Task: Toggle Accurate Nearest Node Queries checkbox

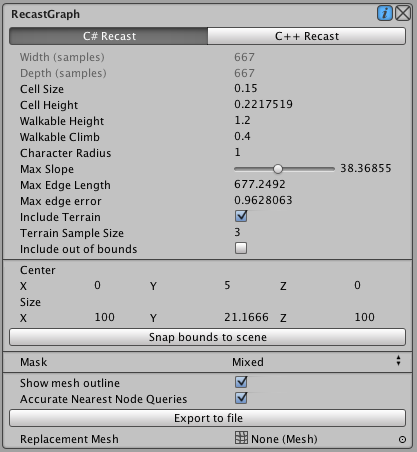Action: coord(241,398)
